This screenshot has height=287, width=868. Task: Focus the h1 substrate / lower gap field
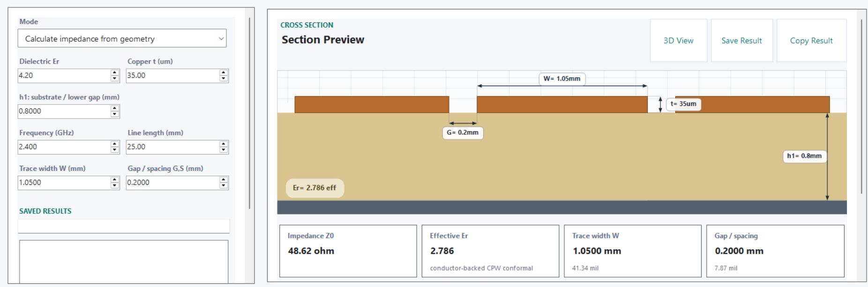[64, 111]
